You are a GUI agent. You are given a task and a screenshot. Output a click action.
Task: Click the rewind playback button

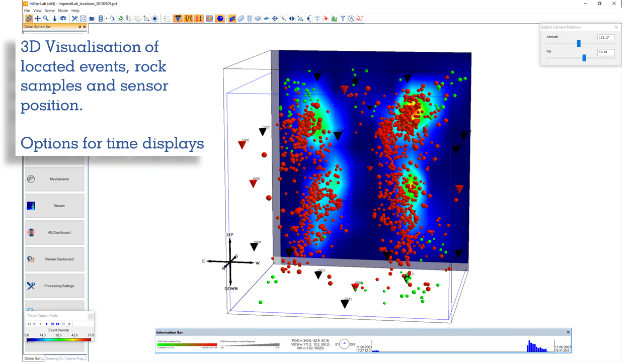click(29, 324)
